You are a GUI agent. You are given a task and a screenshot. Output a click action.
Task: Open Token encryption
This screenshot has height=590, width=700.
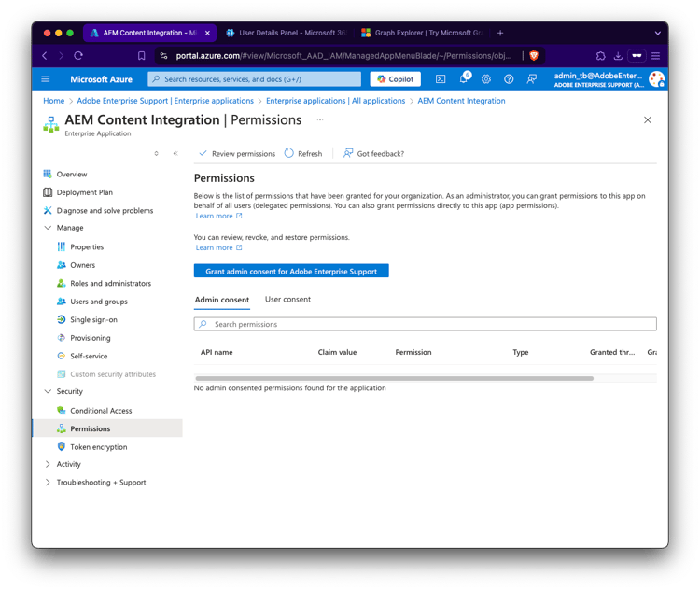(x=98, y=446)
